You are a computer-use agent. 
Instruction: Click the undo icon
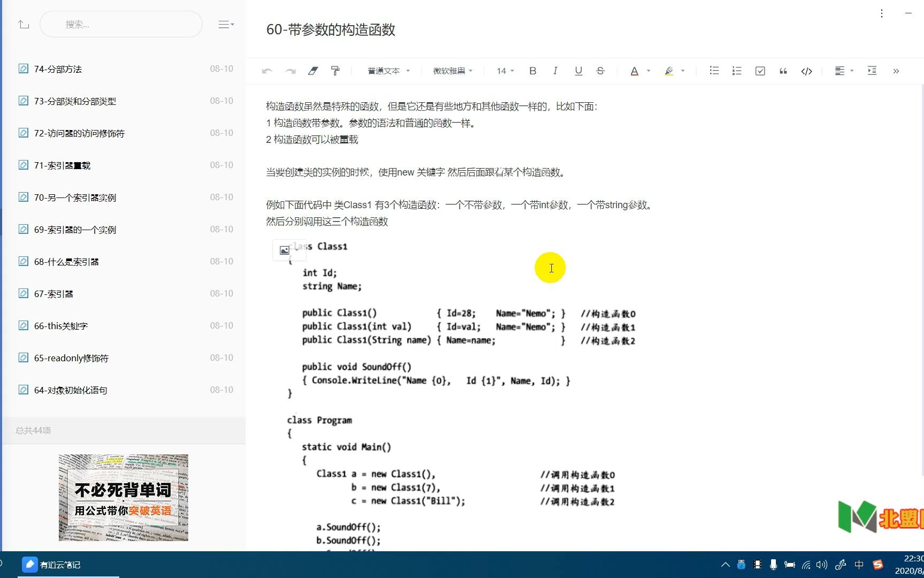click(x=267, y=70)
